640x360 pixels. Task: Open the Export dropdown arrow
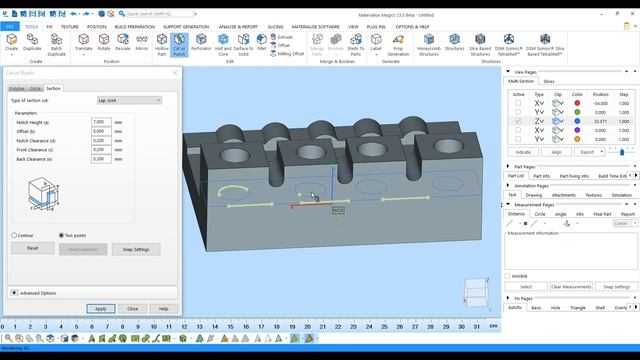click(x=602, y=152)
